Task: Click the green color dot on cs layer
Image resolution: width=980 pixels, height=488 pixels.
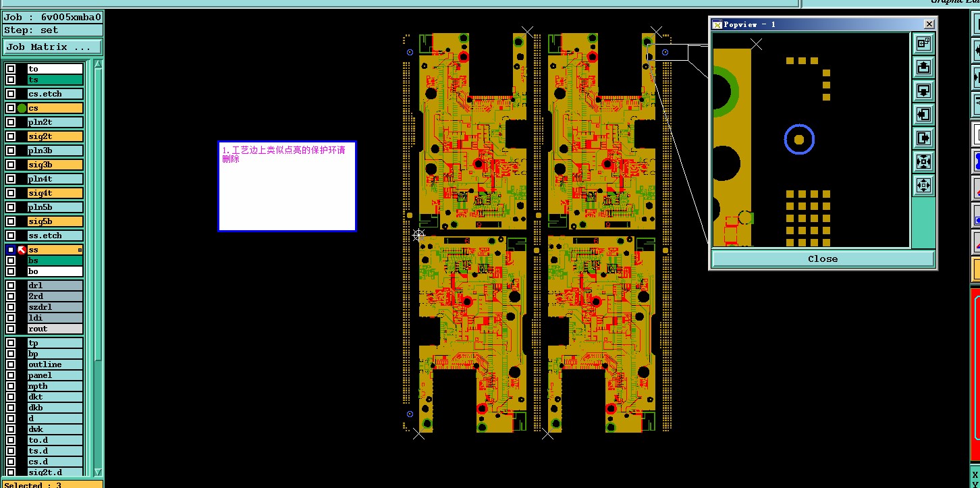Action: [x=22, y=108]
